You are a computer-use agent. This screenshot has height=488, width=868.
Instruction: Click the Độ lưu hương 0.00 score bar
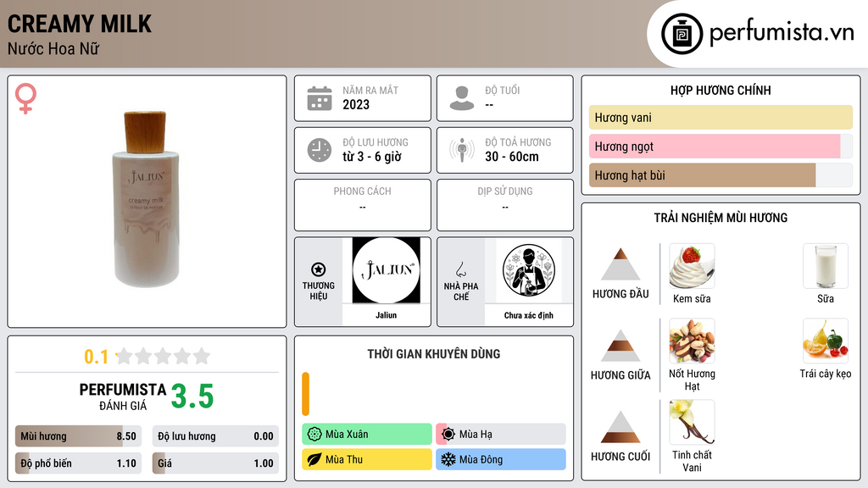(215, 436)
